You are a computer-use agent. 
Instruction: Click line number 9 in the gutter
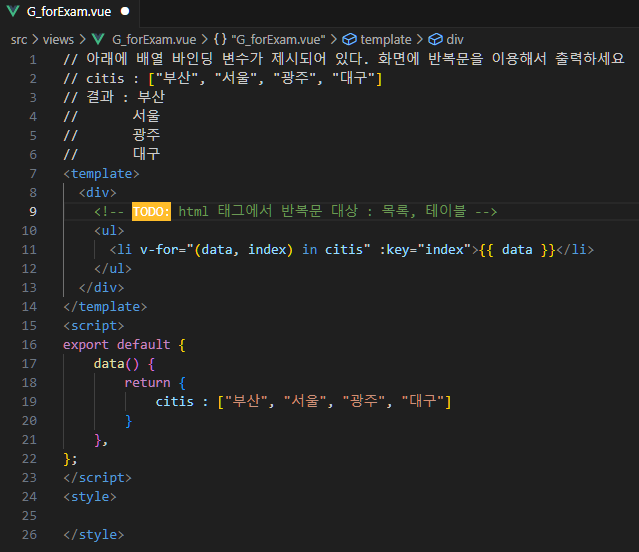click(33, 211)
